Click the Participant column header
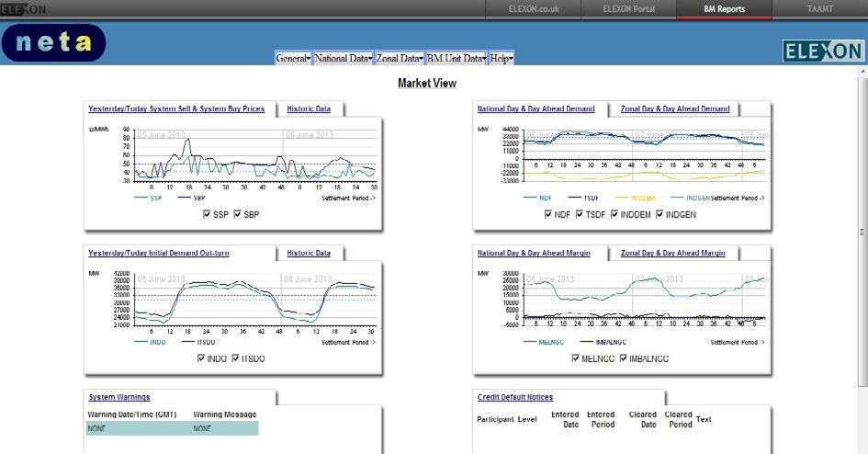868x454 pixels. pos(495,419)
